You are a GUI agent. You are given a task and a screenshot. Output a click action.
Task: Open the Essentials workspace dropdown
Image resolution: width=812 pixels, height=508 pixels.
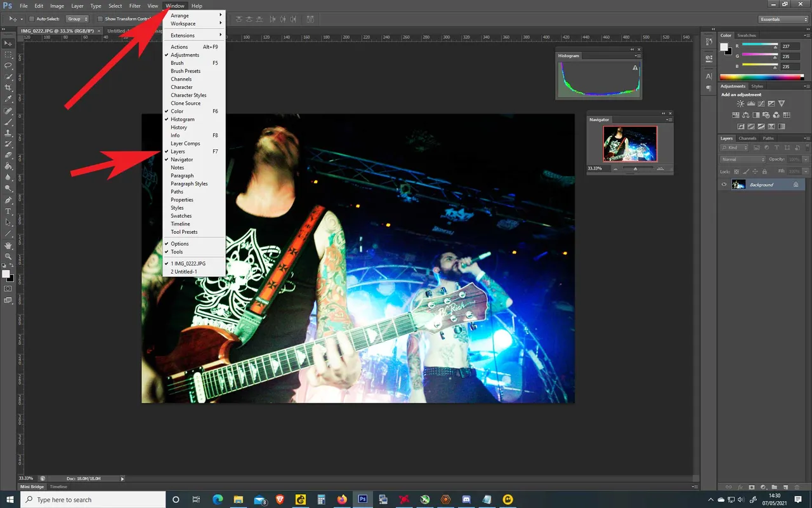(x=783, y=19)
